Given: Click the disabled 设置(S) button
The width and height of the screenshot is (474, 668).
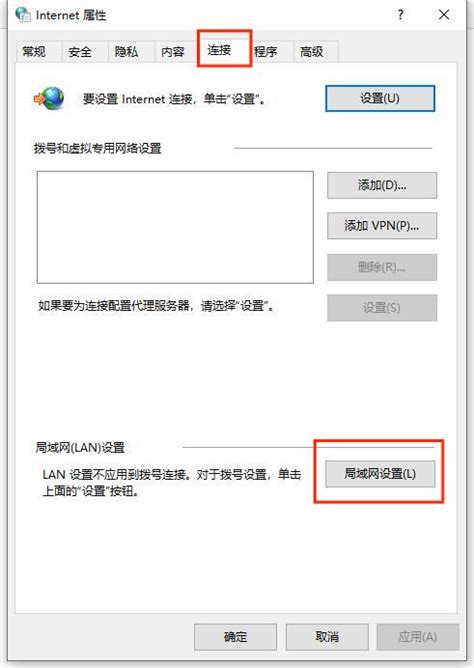Looking at the screenshot, I should (382, 308).
